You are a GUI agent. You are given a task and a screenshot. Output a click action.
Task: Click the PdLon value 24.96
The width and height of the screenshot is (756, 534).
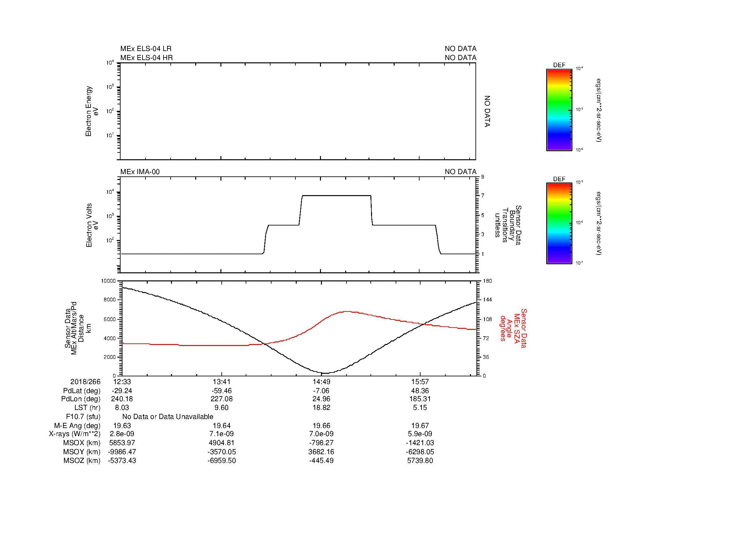click(321, 399)
